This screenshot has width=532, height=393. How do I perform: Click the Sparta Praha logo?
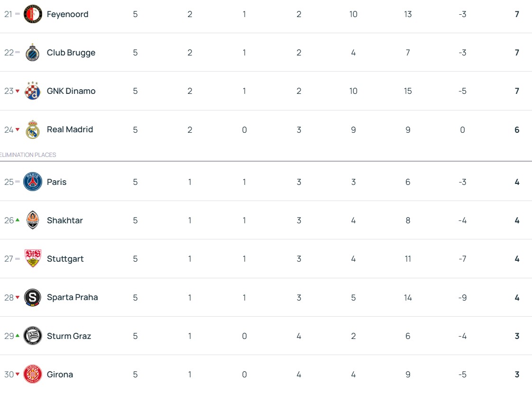(x=33, y=298)
